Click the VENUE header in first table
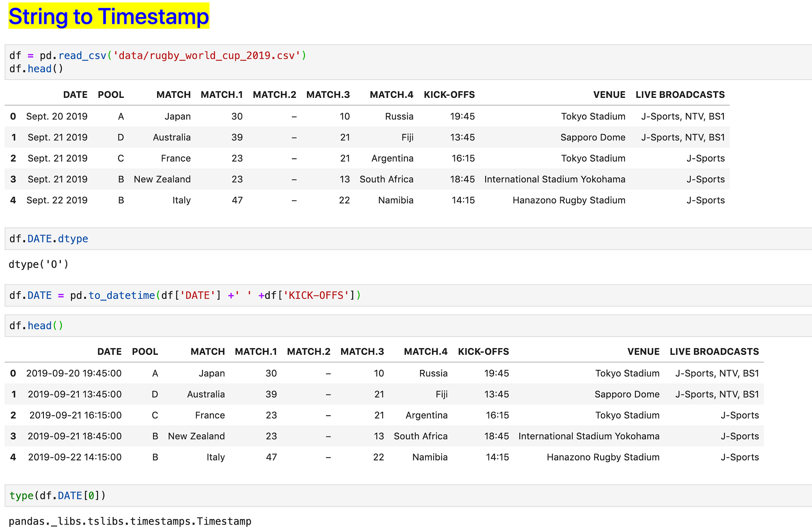Viewport: 812px width, 531px height. (609, 95)
